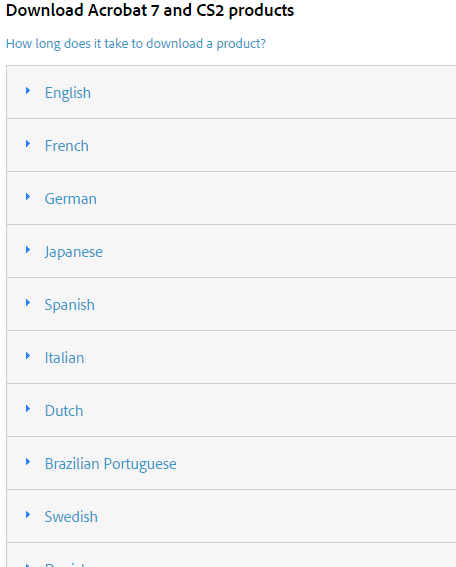Expand the Swedish section arrow
Viewport: 456px width, 567px height.
pyautogui.click(x=28, y=515)
